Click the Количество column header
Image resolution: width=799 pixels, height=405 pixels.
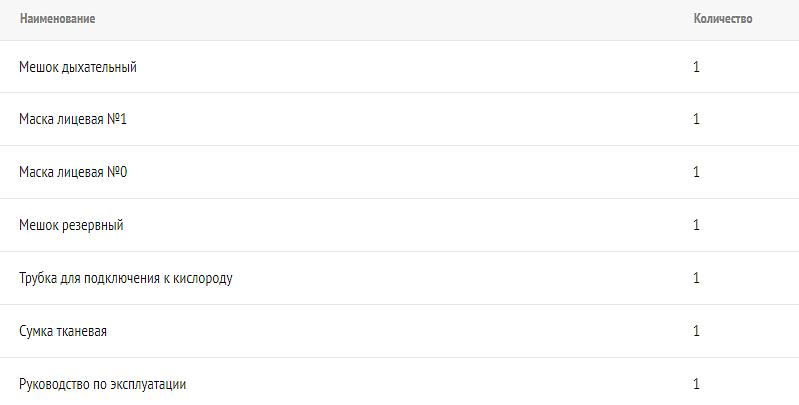722,19
